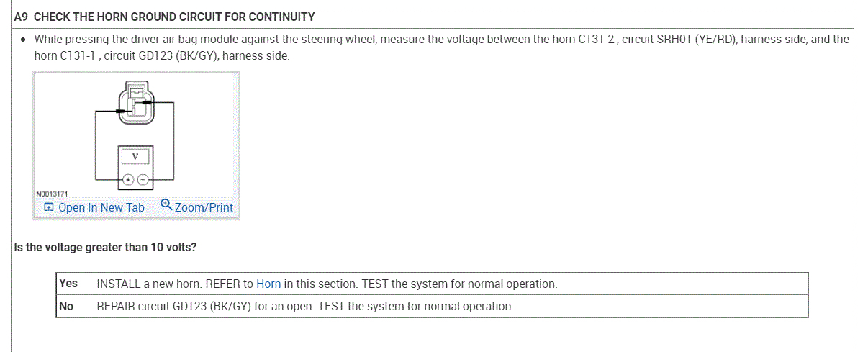The image size is (868, 352).
Task: Click the Zoom/Print magnifier icon
Action: [166, 205]
